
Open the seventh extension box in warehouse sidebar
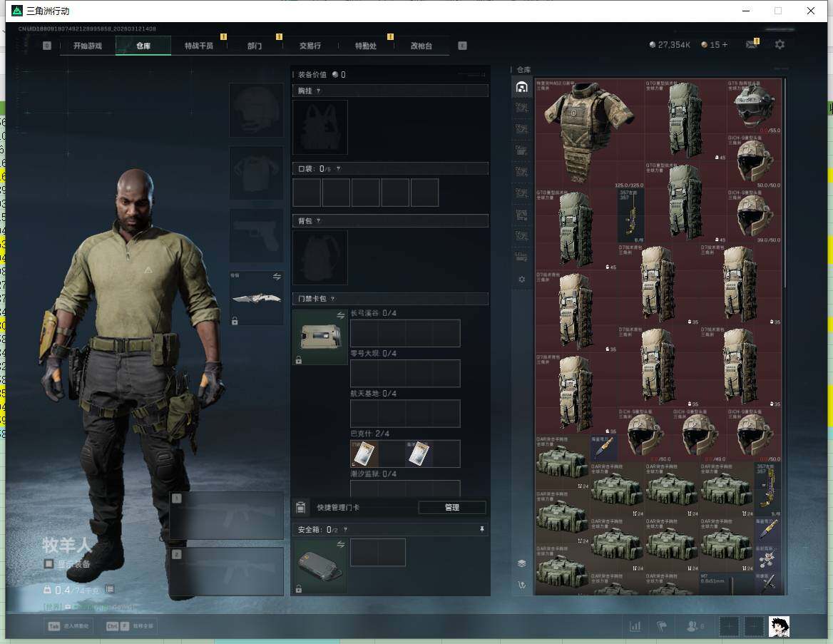click(521, 236)
